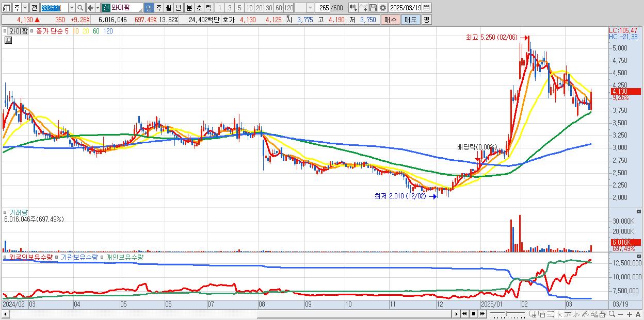The width and height of the screenshot is (644, 320).
Task: Select the 초 (second) period
Action: point(199,8)
